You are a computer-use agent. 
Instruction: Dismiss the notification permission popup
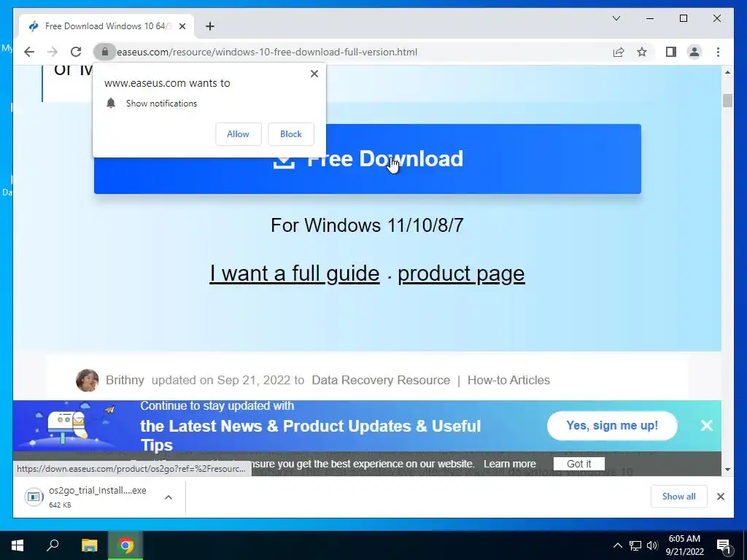314,74
